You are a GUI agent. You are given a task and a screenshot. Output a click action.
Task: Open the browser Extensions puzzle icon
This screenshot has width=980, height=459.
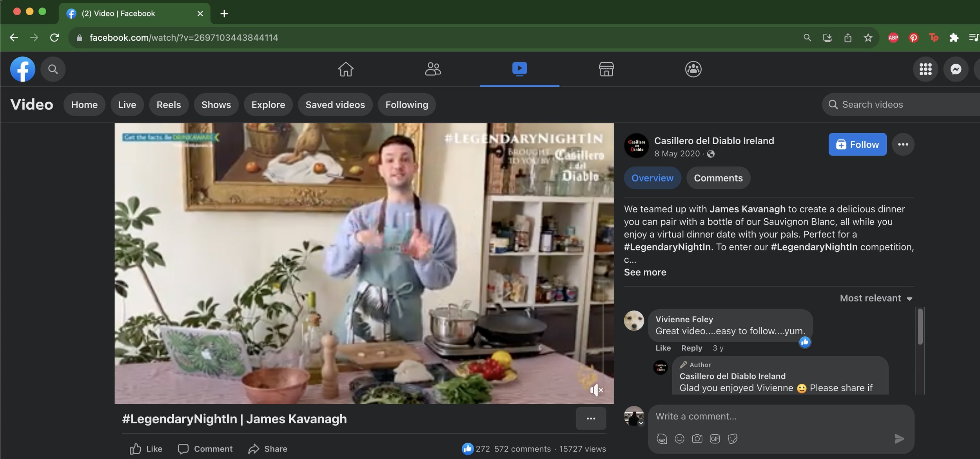[x=954, y=38]
